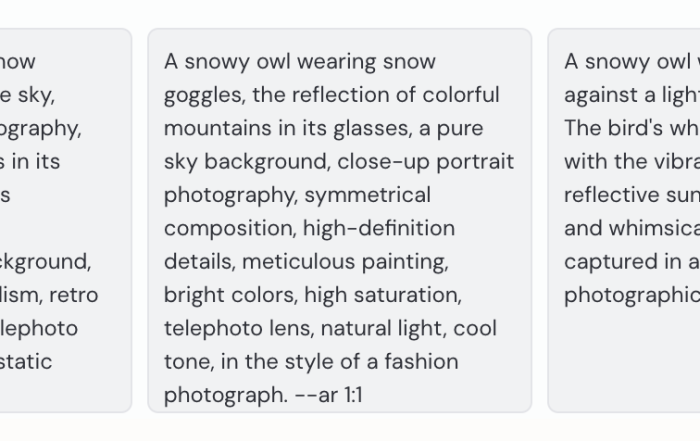Click the first line "A snowy owl wearing snow"

tap(300, 62)
